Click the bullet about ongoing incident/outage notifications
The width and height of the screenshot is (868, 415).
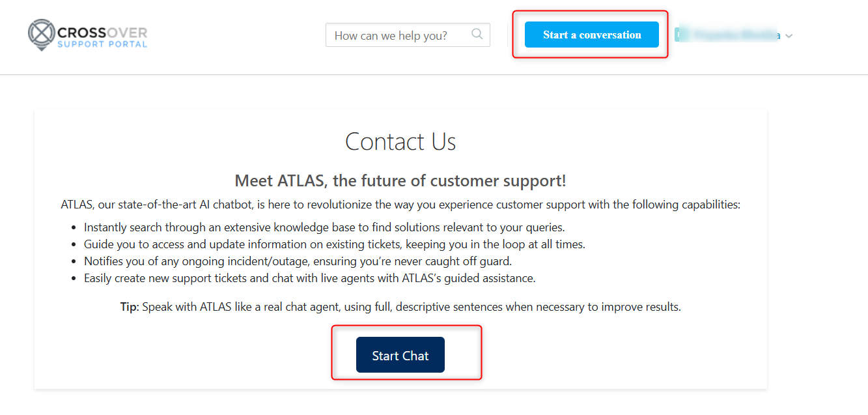298,261
